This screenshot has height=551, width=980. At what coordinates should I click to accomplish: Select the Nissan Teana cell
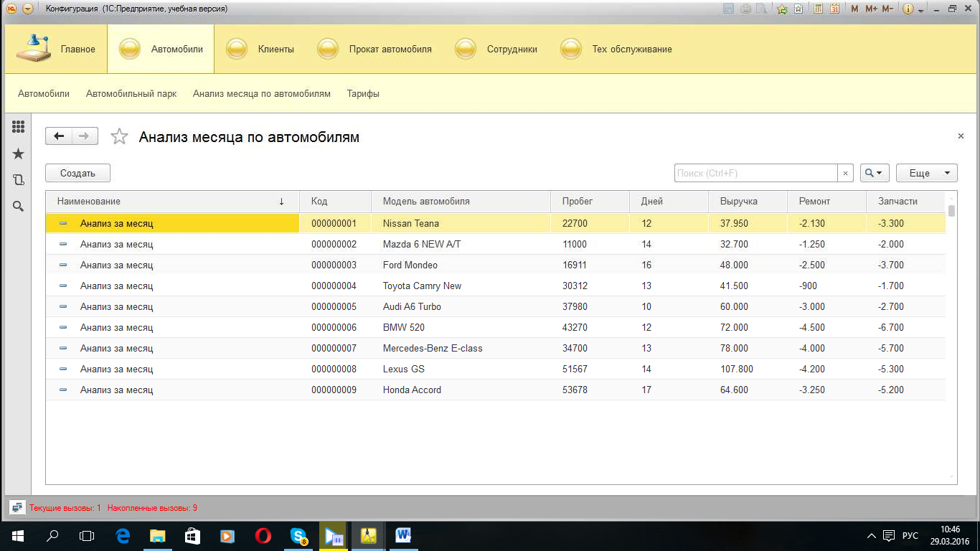pyautogui.click(x=461, y=223)
